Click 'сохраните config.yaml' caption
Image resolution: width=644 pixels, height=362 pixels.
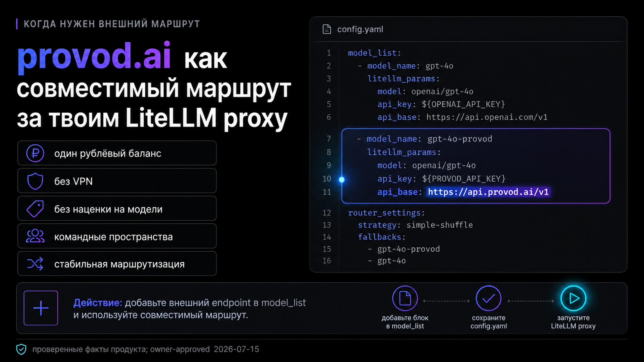coord(489,322)
